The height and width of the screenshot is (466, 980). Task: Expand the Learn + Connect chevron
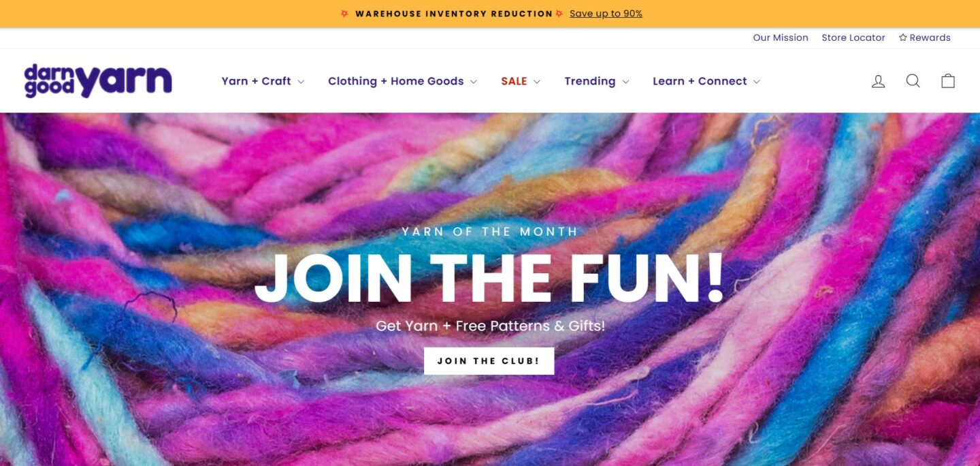pos(757,82)
